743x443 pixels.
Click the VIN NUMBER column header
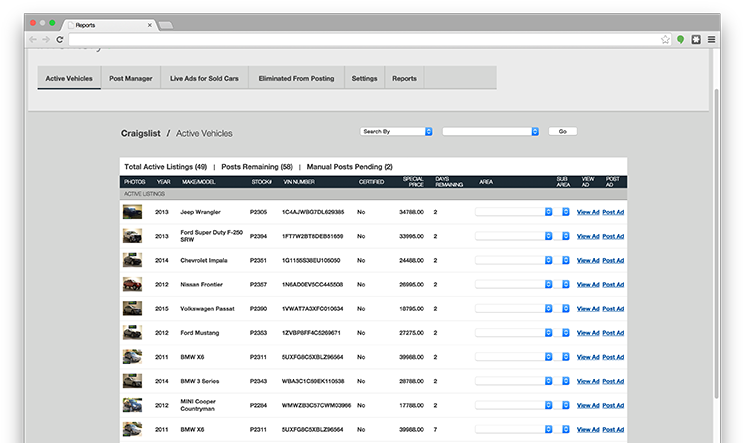coord(299,182)
